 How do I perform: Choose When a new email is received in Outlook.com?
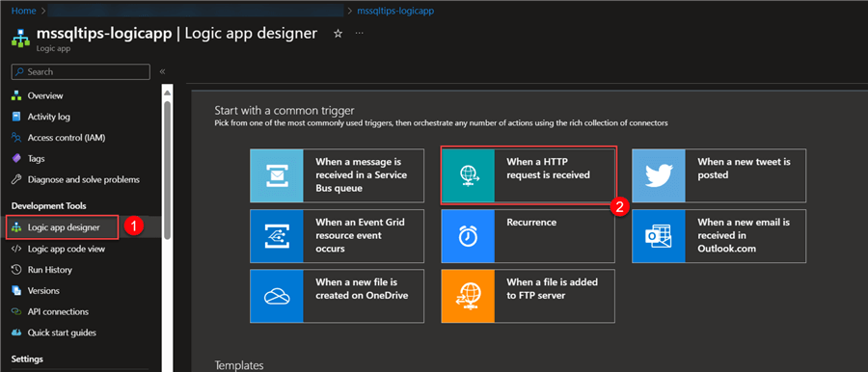719,236
